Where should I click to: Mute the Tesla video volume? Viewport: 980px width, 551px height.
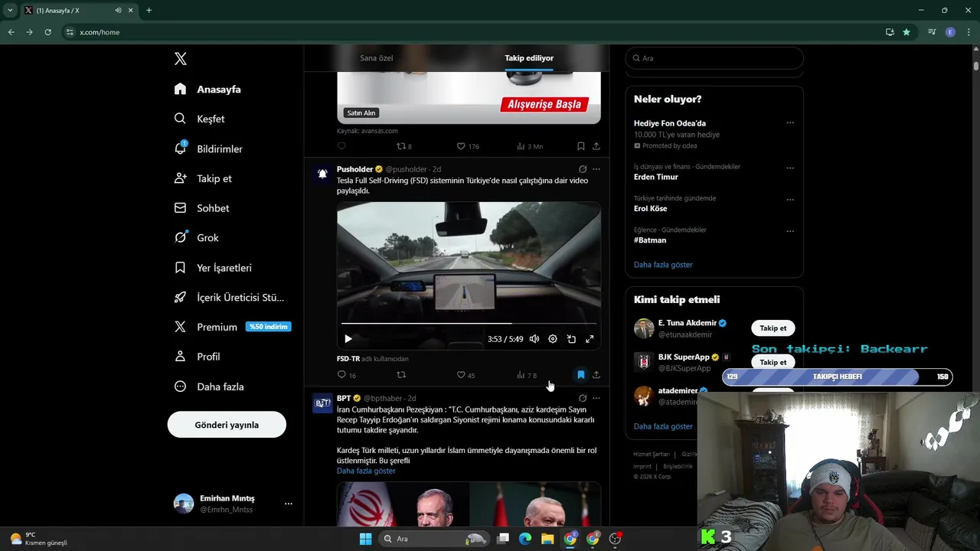click(534, 339)
